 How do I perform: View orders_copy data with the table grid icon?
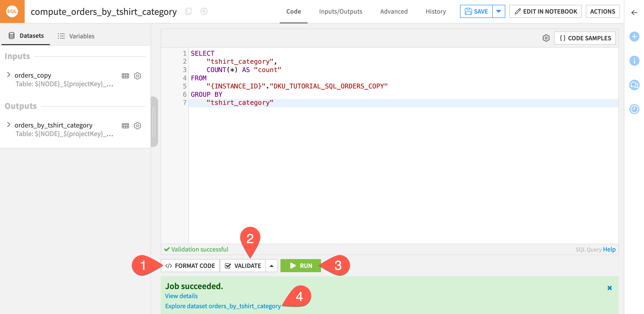click(125, 76)
